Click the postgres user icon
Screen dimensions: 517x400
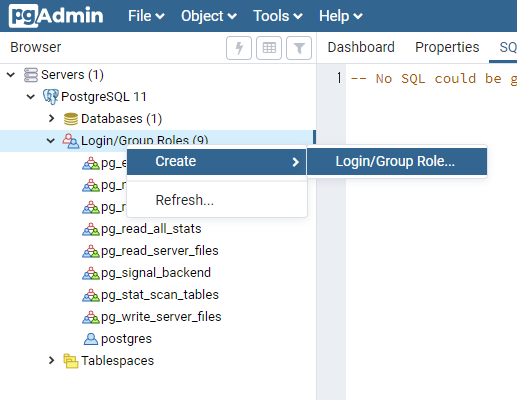coord(91,339)
